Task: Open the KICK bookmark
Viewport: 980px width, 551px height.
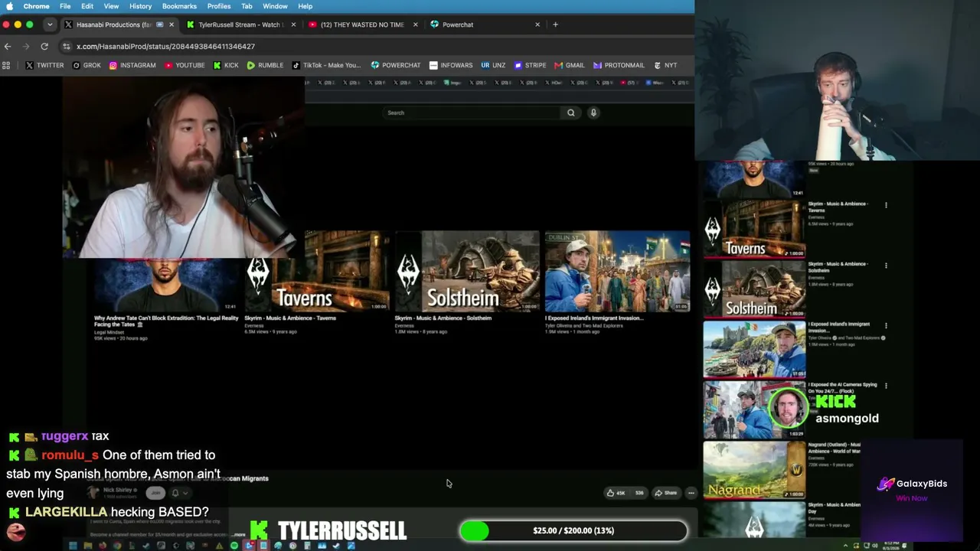Action: pyautogui.click(x=226, y=66)
